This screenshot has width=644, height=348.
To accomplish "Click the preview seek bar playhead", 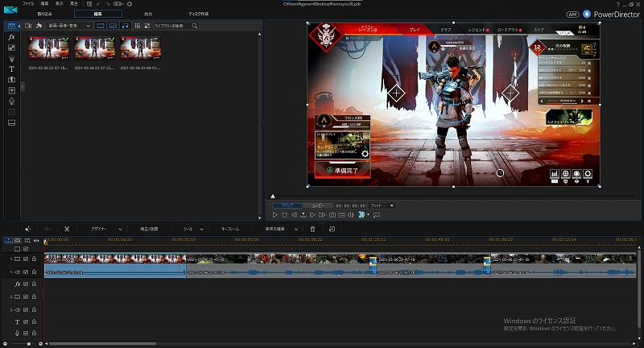I will [x=272, y=197].
